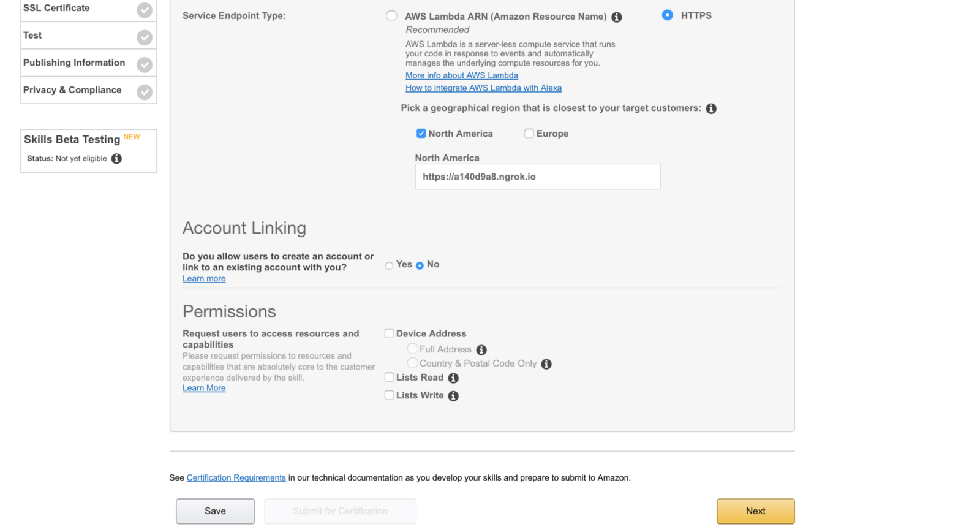Screen dimensions: 980x532
Task: Select AWS Lambda ARN endpoint type
Action: pyautogui.click(x=391, y=16)
